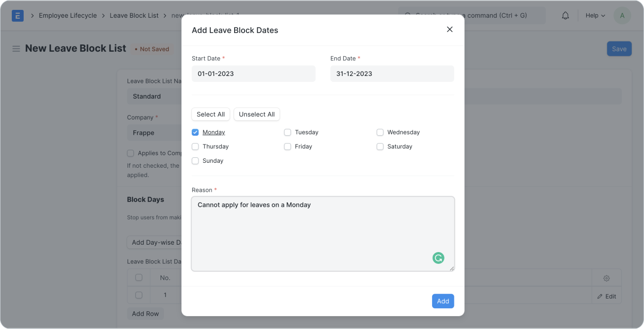Open the user avatar menu
The width and height of the screenshot is (644, 329).
(622, 15)
